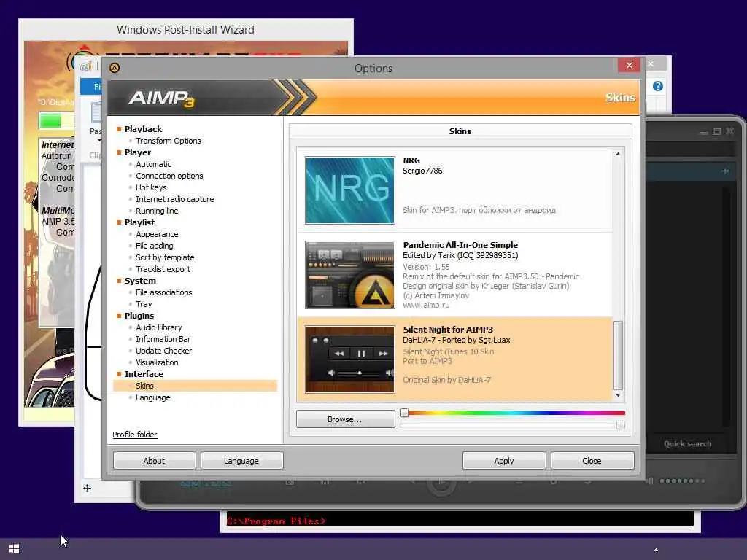Viewport: 747px width, 560px height.
Task: Click the Close button in Options dialog
Action: tap(592, 461)
